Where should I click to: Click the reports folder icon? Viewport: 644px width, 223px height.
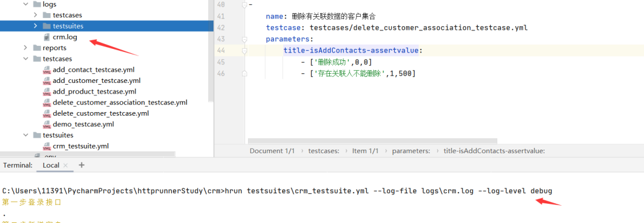[36, 48]
